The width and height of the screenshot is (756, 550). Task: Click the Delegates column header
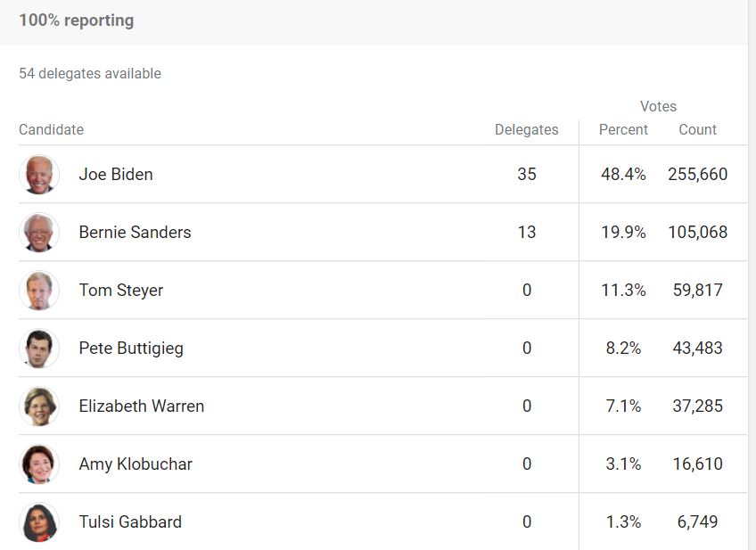pyautogui.click(x=527, y=129)
